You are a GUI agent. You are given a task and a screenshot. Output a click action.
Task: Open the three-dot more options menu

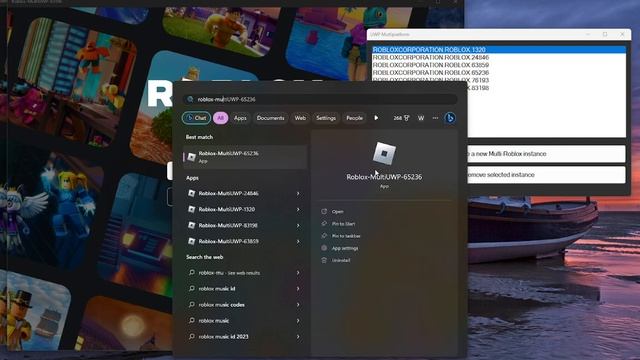[435, 118]
